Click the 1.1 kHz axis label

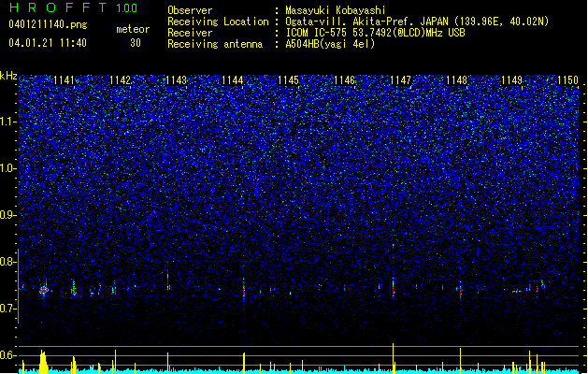coord(8,122)
